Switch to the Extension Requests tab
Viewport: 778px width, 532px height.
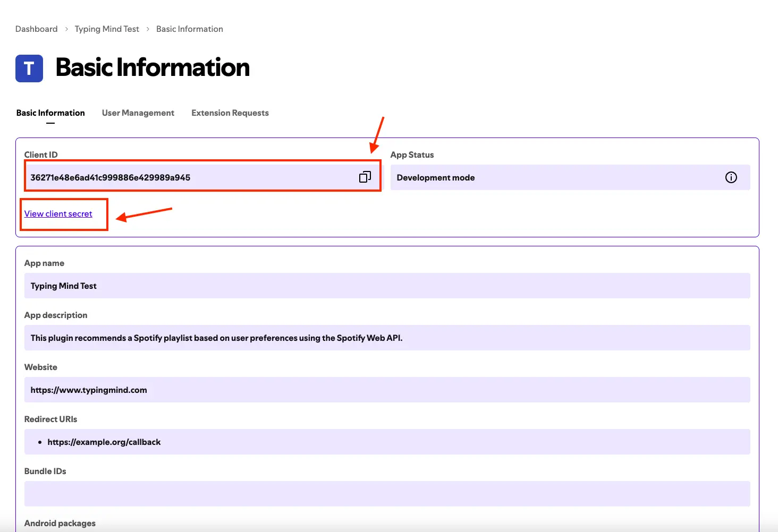click(x=230, y=113)
